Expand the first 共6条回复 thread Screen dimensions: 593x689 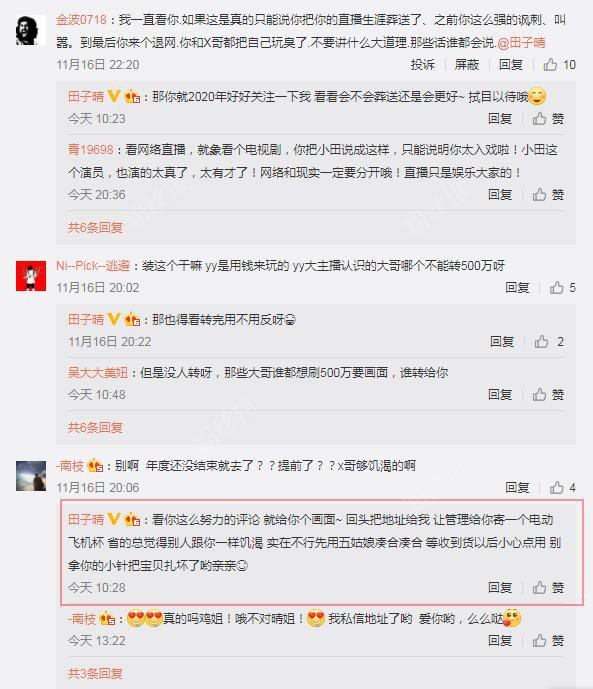coord(95,228)
